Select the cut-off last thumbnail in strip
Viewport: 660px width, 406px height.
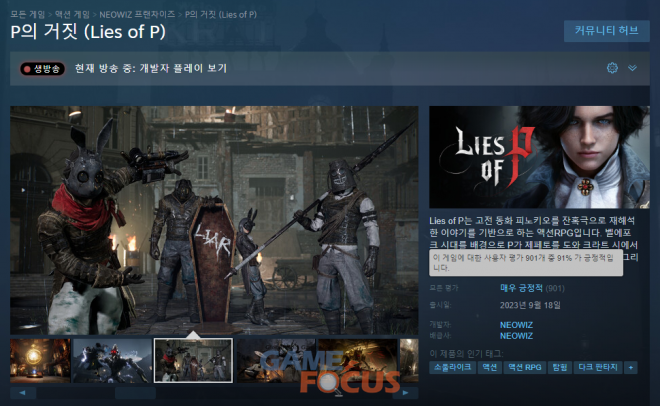[409, 361]
